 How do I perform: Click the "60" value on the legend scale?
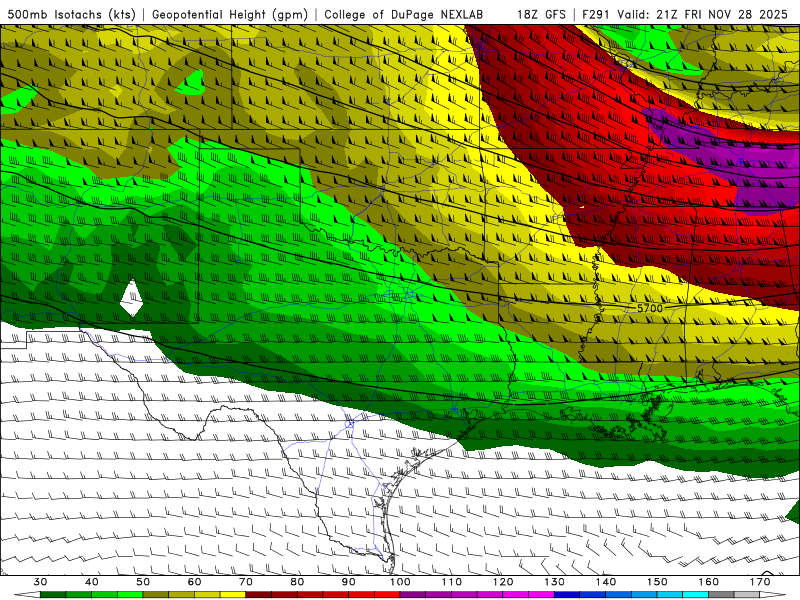[x=194, y=582]
